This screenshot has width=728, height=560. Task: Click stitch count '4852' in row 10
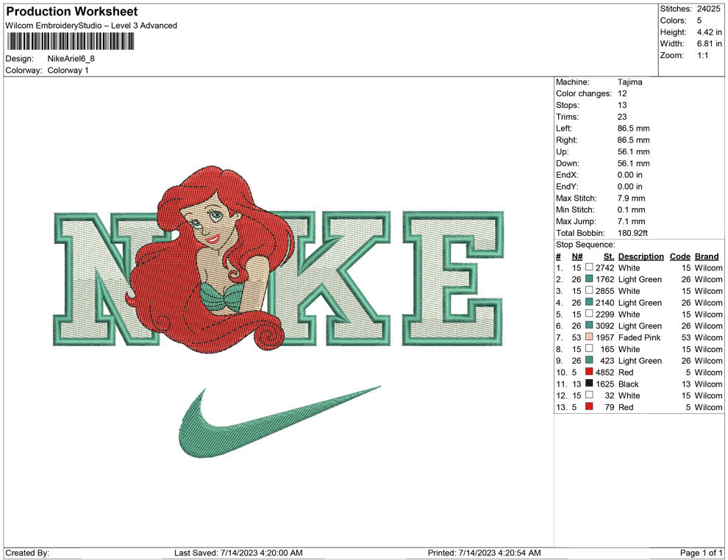(605, 372)
